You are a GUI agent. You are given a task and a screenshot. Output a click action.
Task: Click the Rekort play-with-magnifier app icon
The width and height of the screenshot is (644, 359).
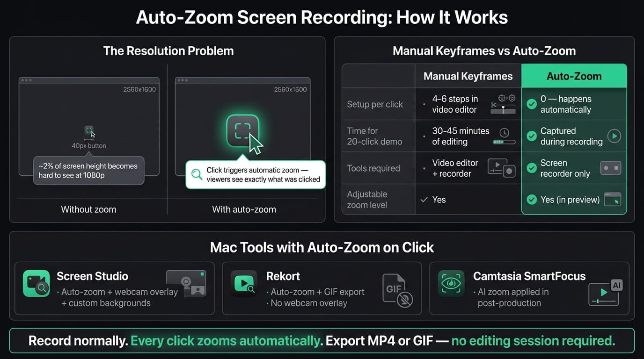(244, 284)
